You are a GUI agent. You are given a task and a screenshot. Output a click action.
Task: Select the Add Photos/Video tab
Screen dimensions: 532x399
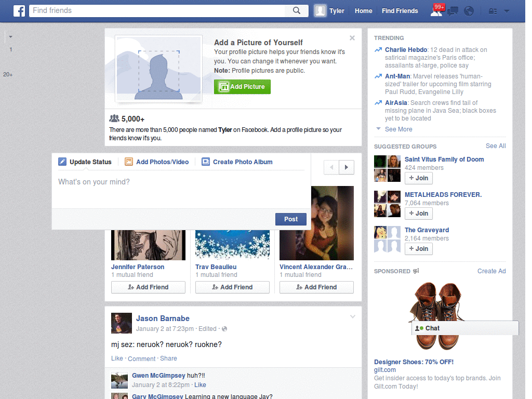click(x=157, y=162)
